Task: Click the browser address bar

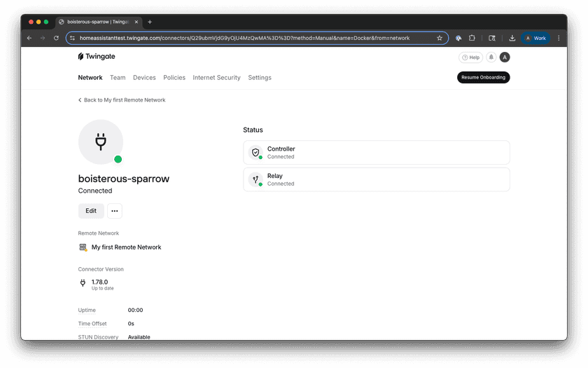Action: pos(252,38)
